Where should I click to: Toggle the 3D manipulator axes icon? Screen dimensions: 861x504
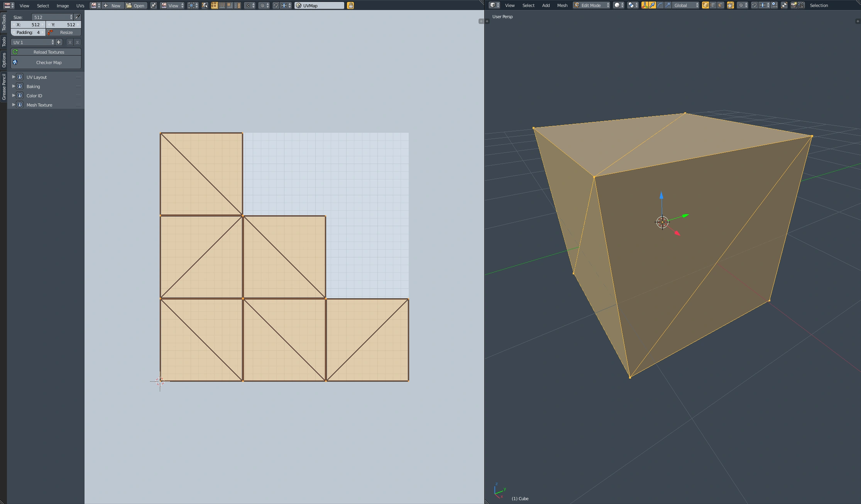click(x=644, y=5)
